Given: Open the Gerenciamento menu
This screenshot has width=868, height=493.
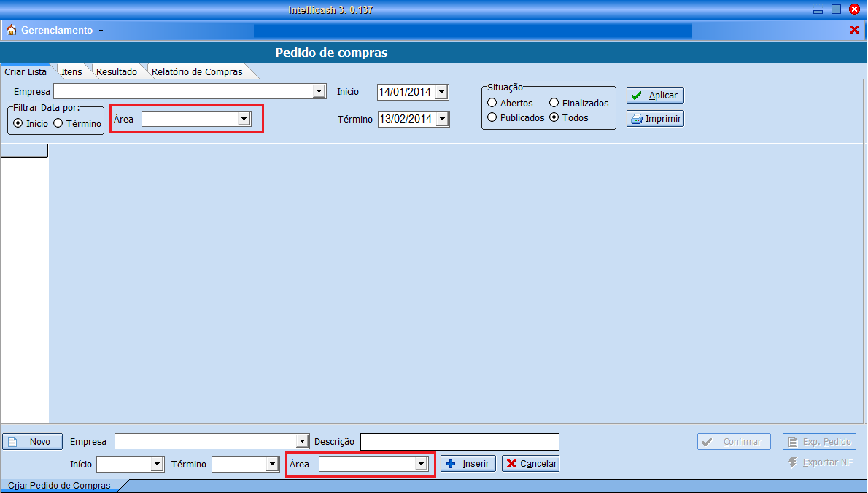Looking at the screenshot, I should [57, 31].
